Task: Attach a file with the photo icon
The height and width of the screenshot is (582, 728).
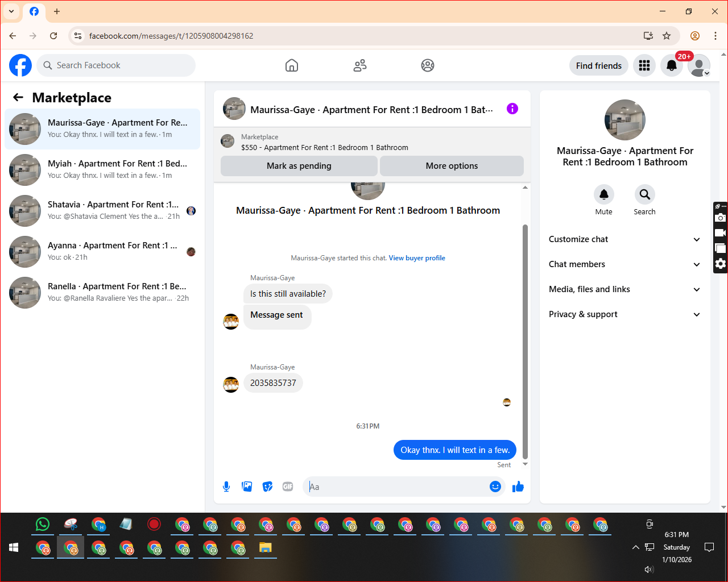Action: (x=247, y=487)
